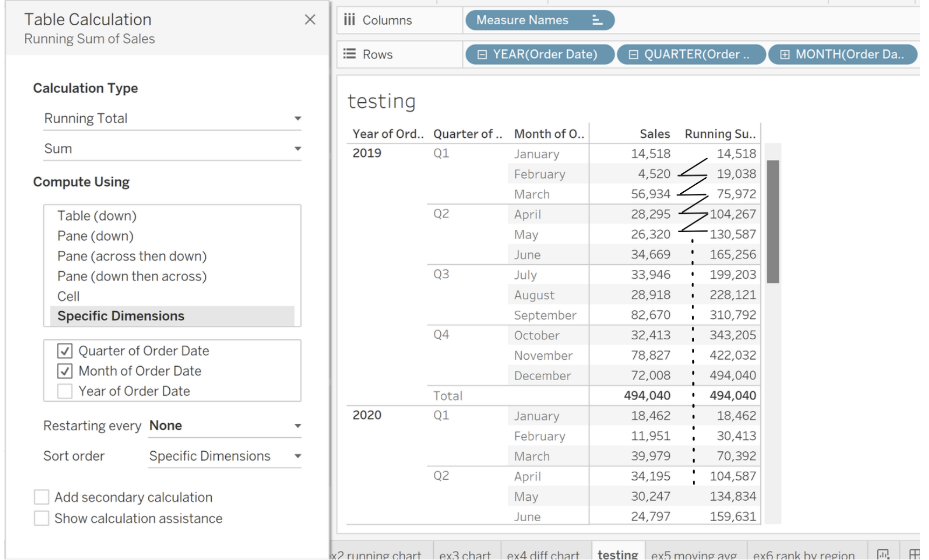Close the Table Calculation dialog

[310, 20]
